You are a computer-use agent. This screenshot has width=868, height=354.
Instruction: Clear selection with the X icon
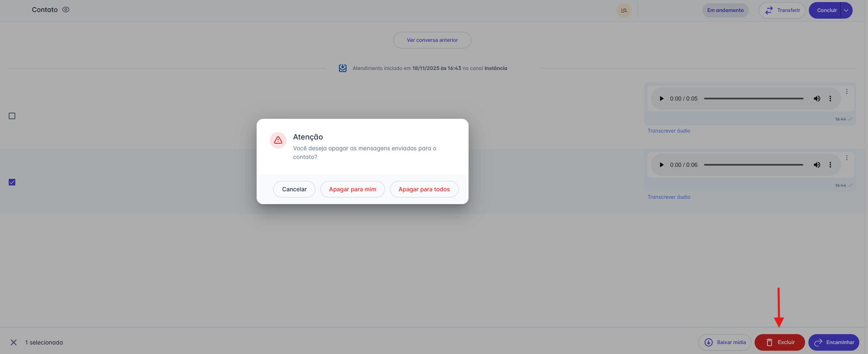coord(14,342)
